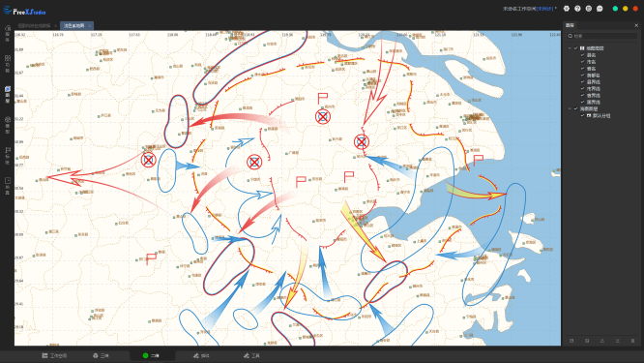The width and height of the screenshot is (644, 363).
Task: Select the 图层 panel title tab
Action: 570,25
